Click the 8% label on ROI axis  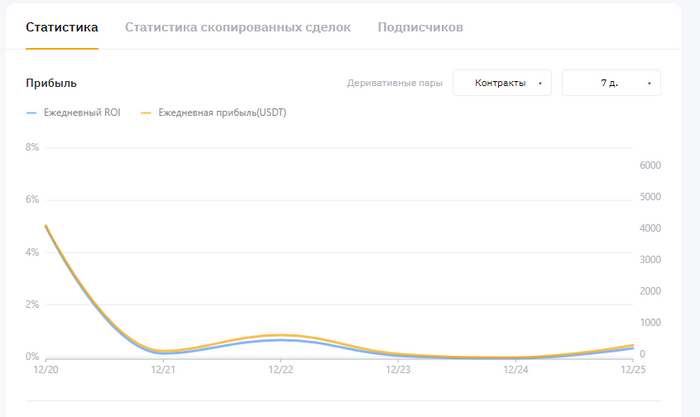coord(32,148)
